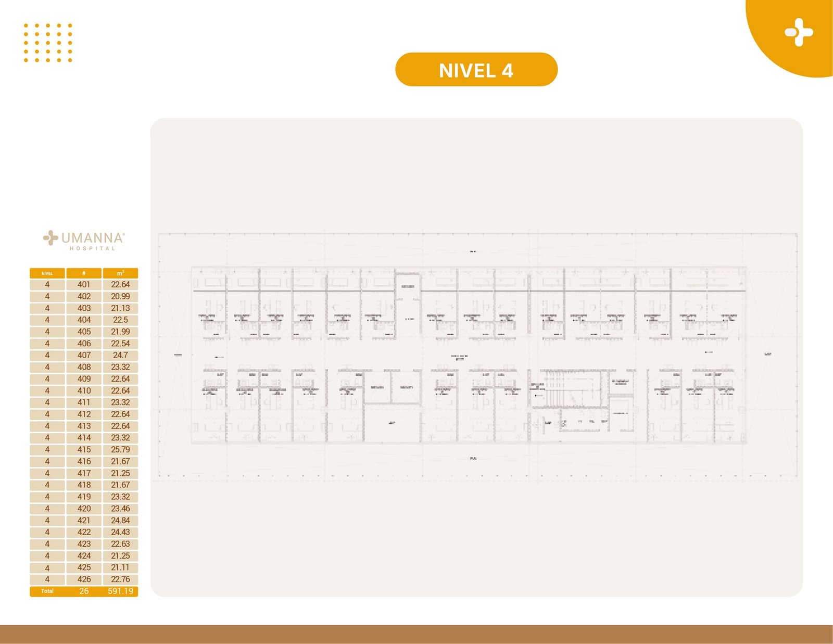
Task: Click the Total label in the bottom row
Action: [x=47, y=591]
